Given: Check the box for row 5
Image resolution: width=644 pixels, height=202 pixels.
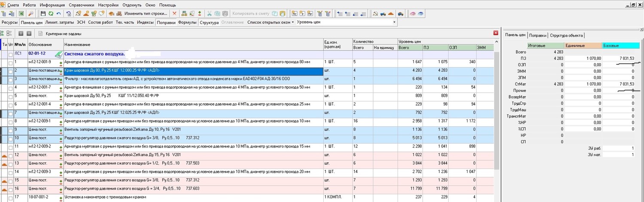Looking at the screenshot, I should coord(11,96).
